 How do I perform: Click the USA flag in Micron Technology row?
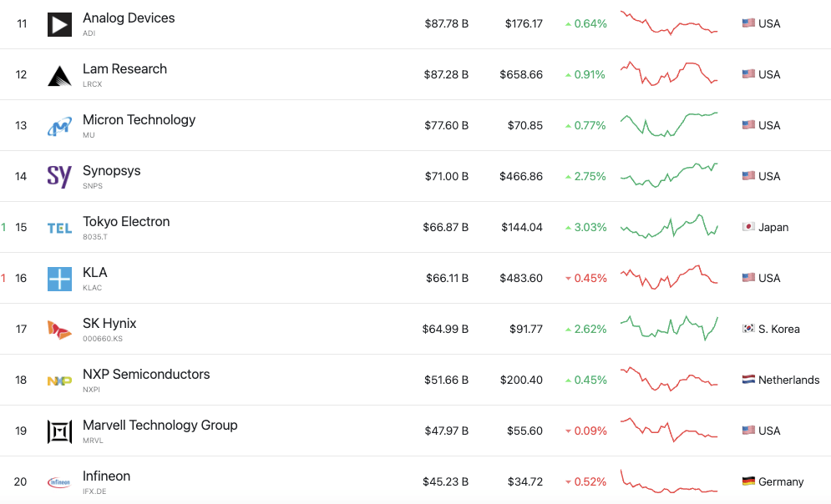pyautogui.click(x=748, y=124)
